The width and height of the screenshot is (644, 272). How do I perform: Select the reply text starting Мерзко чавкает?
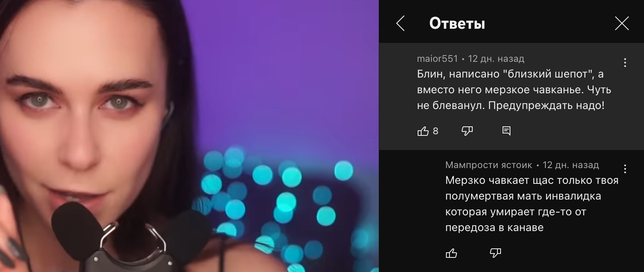[532, 204]
